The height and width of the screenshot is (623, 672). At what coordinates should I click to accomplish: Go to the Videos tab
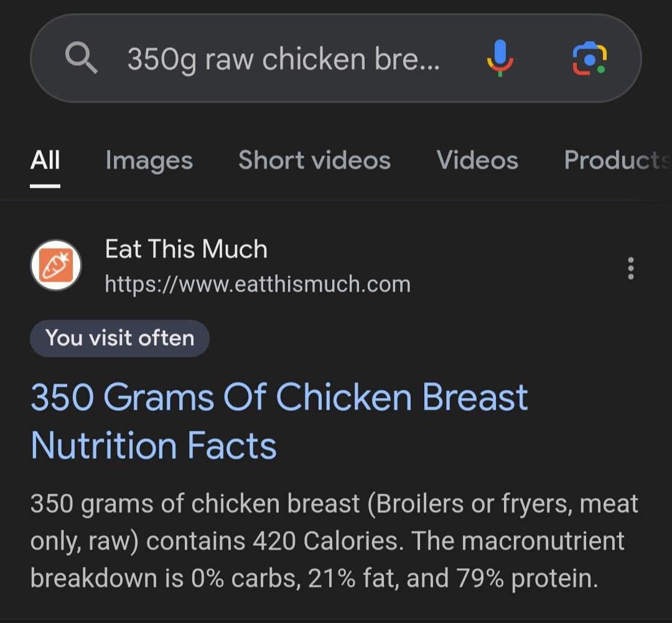[x=477, y=160]
